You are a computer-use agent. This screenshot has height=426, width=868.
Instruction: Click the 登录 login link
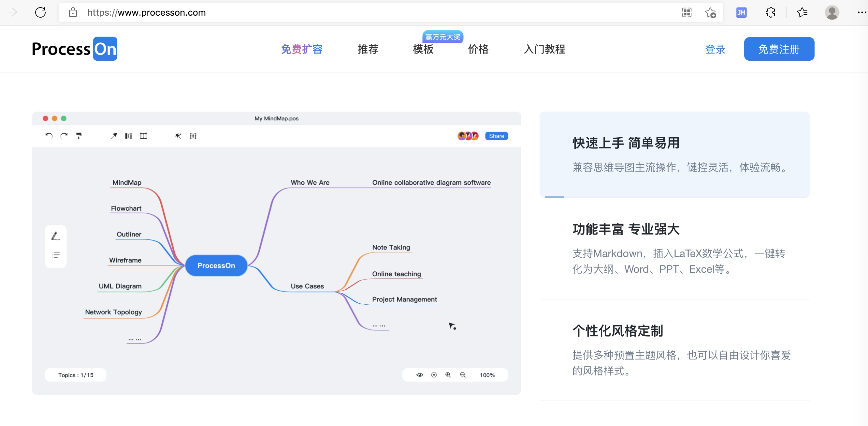[715, 49]
